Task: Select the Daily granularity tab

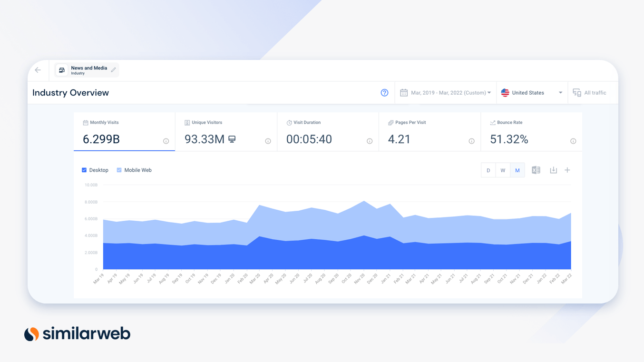Action: click(x=488, y=170)
